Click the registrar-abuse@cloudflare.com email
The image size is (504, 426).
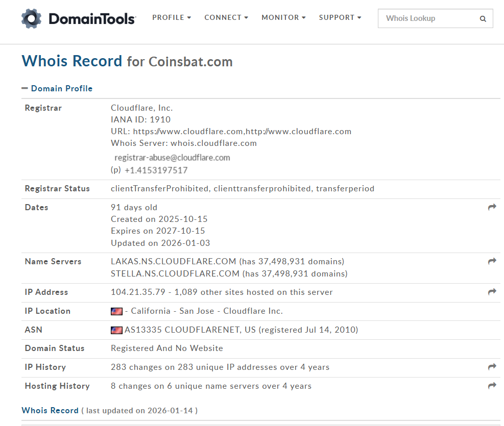coord(172,158)
